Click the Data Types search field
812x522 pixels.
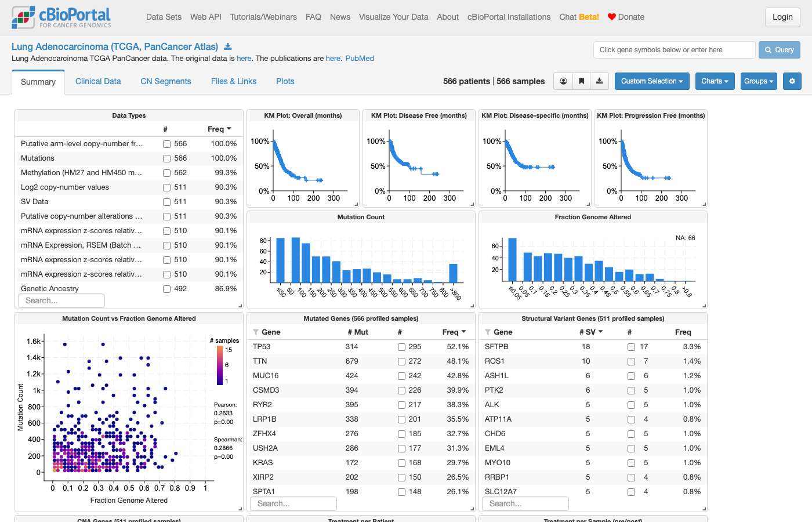point(61,300)
